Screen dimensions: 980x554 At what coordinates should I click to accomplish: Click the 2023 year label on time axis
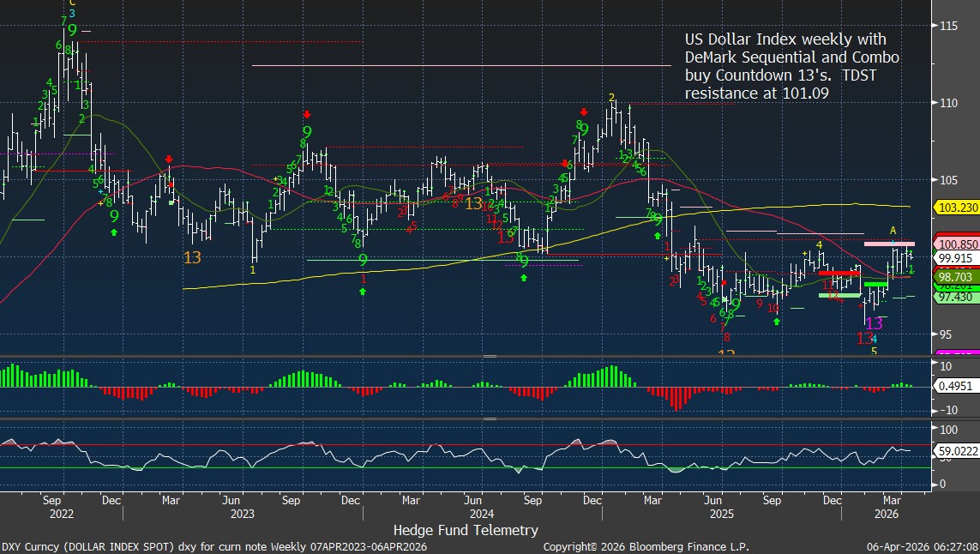(x=242, y=514)
